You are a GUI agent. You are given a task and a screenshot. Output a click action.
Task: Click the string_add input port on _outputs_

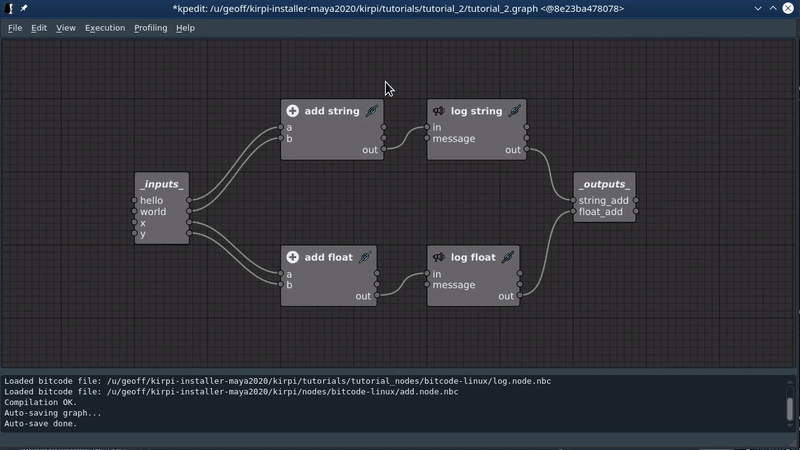[x=573, y=201]
